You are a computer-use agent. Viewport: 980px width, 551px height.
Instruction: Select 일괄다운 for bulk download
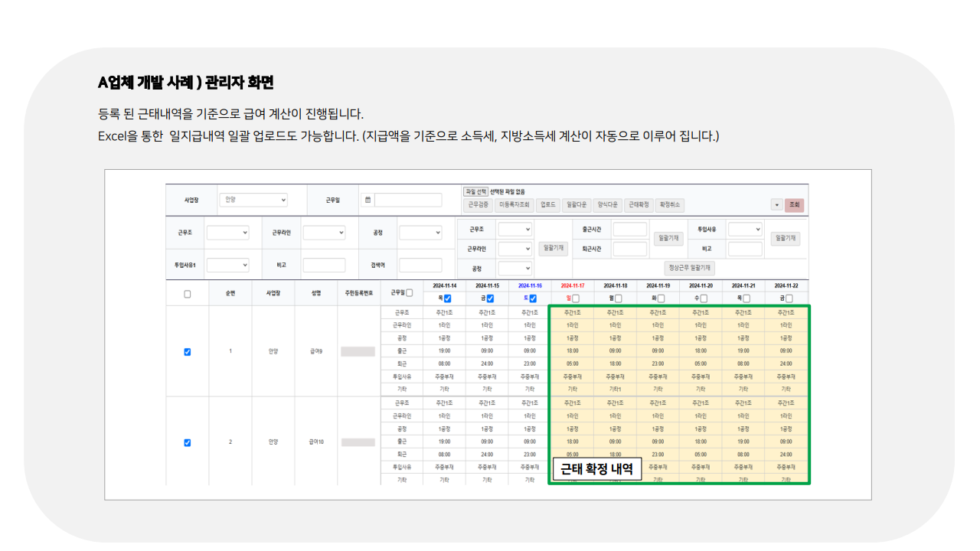click(577, 204)
